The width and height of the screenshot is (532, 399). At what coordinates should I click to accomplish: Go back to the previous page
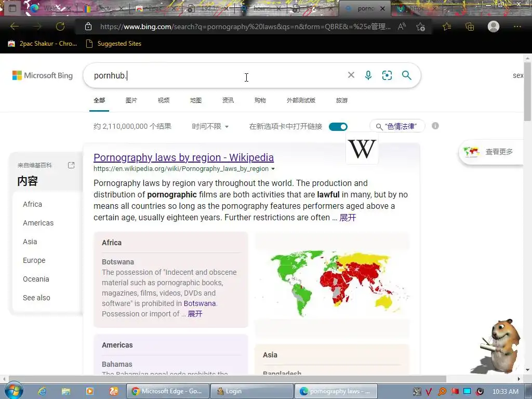click(14, 26)
